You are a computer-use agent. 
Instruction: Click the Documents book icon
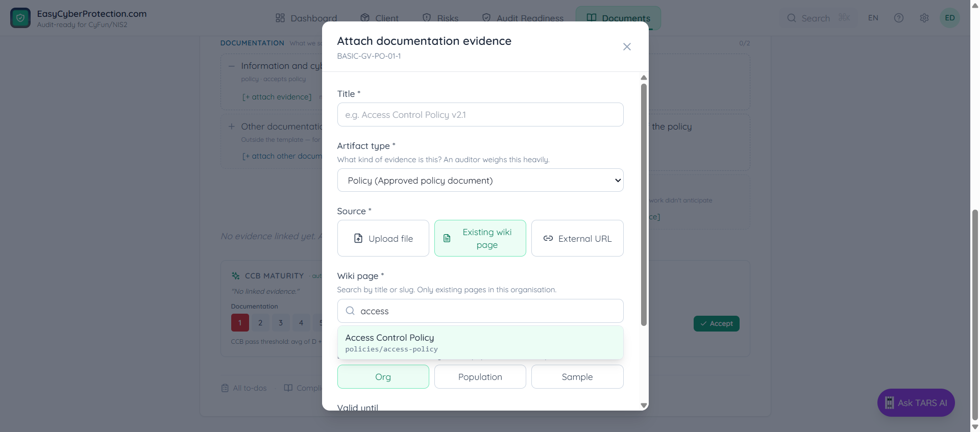[592, 18]
